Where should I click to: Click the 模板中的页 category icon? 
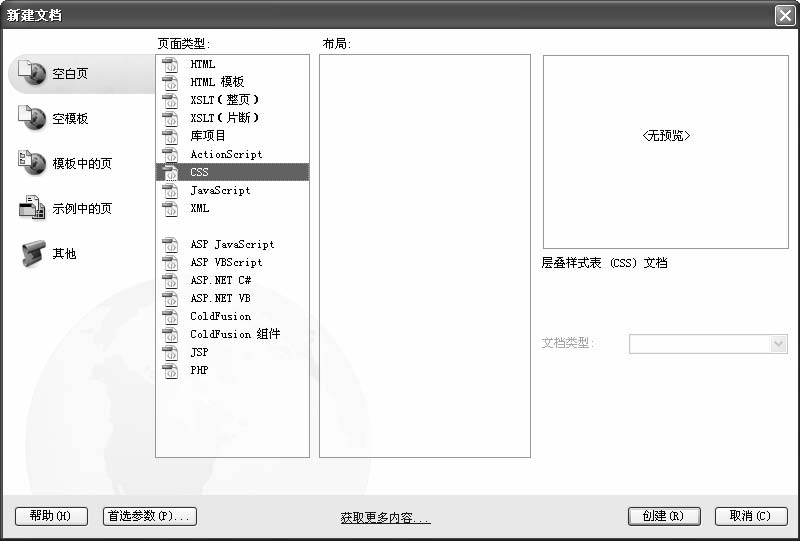[x=31, y=163]
